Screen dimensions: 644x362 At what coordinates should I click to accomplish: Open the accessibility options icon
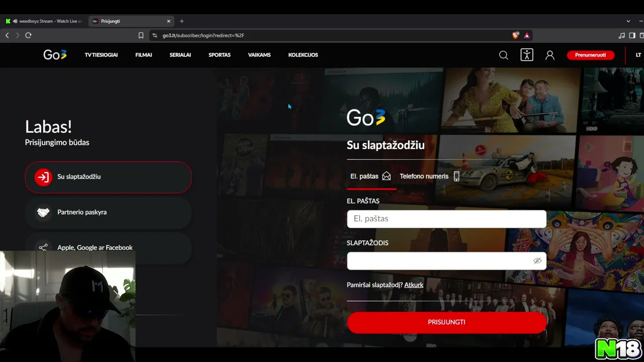527,55
